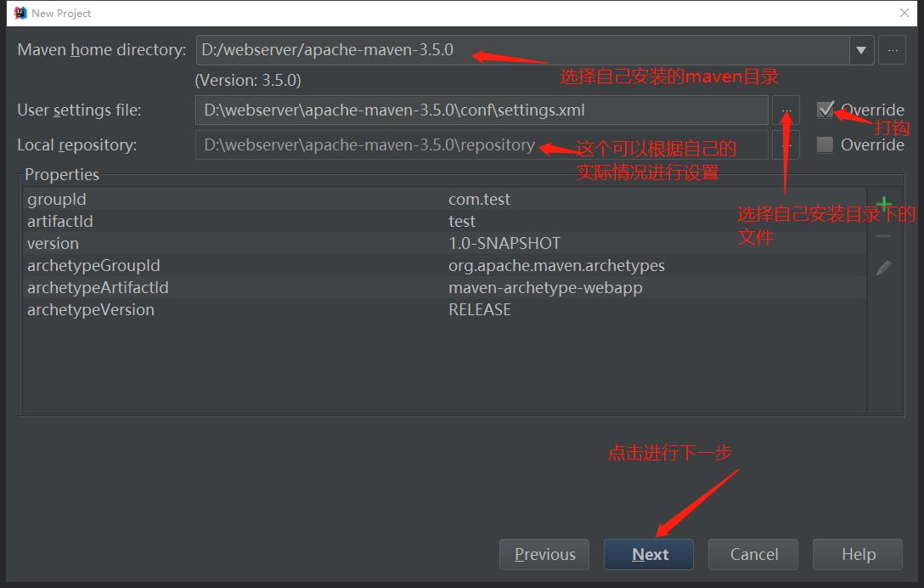The height and width of the screenshot is (588, 924).
Task: Click the IntelliJ logo in title bar
Action: point(20,13)
